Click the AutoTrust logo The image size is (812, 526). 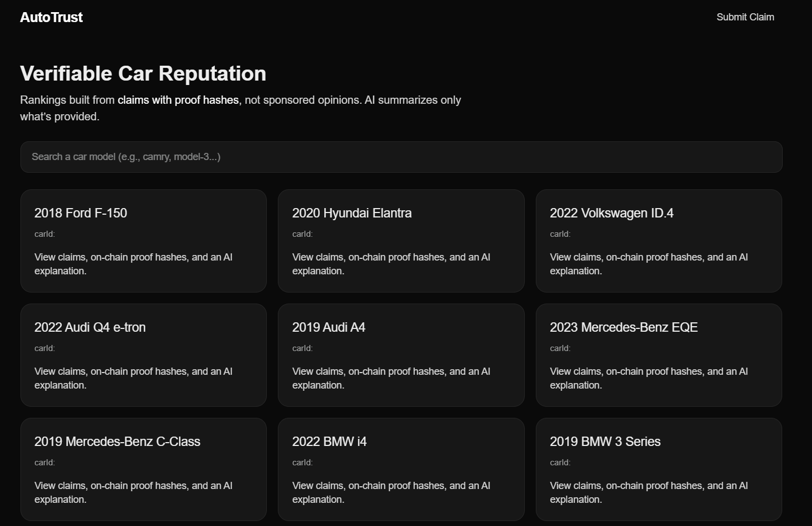(51, 17)
